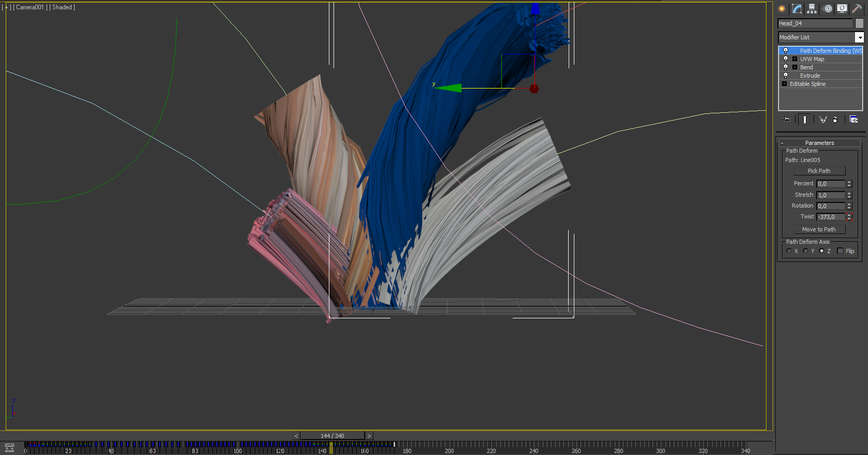Toggle the UVW Map modifier lightbulb
Image resolution: width=868 pixels, height=455 pixels.
[x=786, y=59]
